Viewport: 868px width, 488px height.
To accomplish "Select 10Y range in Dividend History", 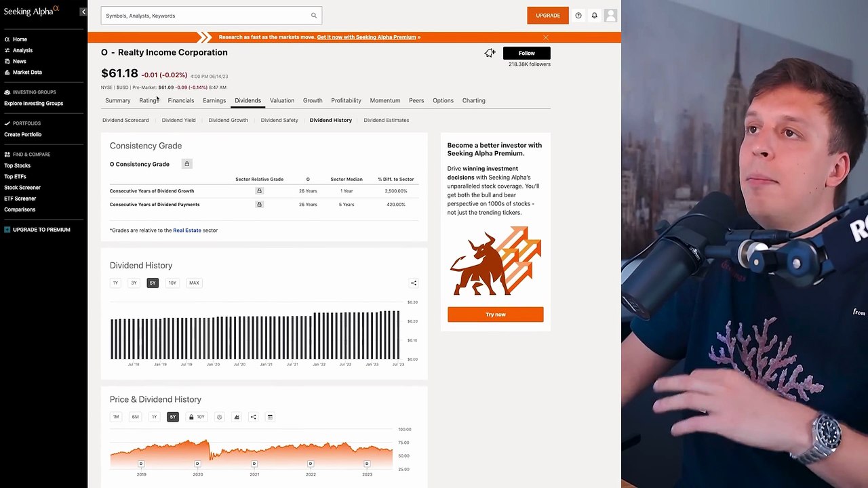I will (x=172, y=283).
